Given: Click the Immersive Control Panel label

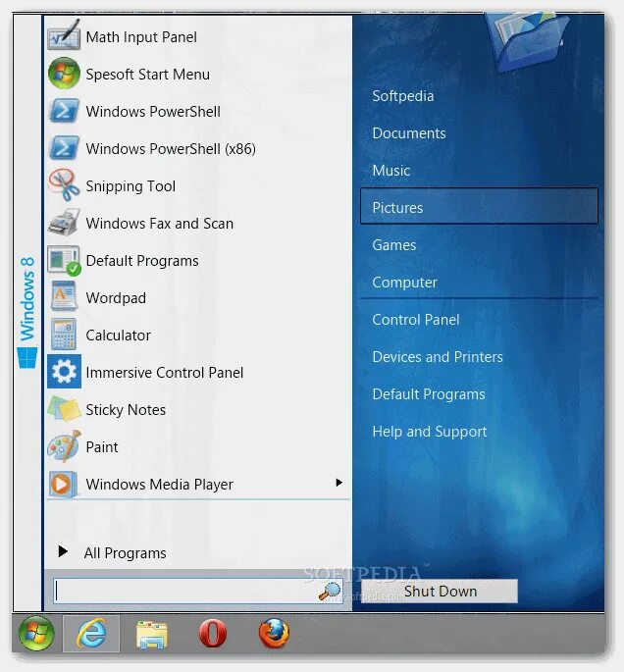Looking at the screenshot, I should click(165, 373).
